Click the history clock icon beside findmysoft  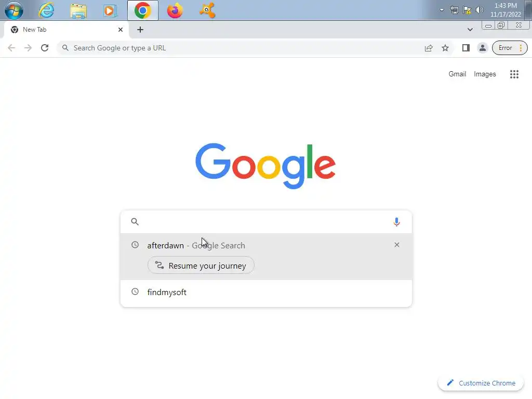pos(135,291)
